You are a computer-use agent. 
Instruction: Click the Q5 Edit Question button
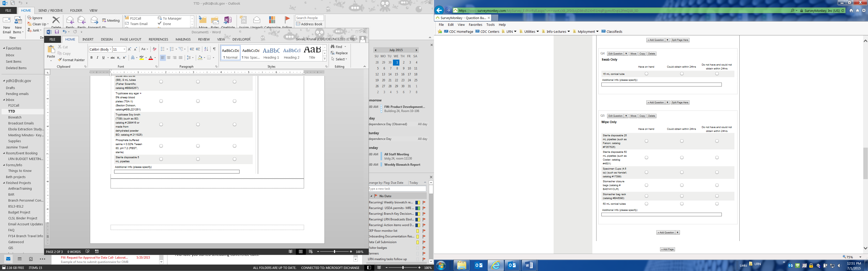(x=615, y=116)
